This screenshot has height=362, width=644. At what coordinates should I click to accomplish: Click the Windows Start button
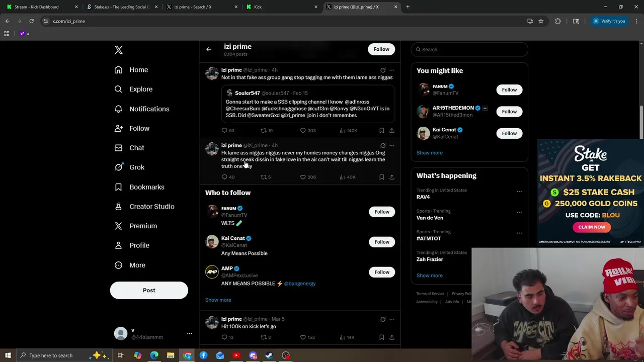pos(8,355)
